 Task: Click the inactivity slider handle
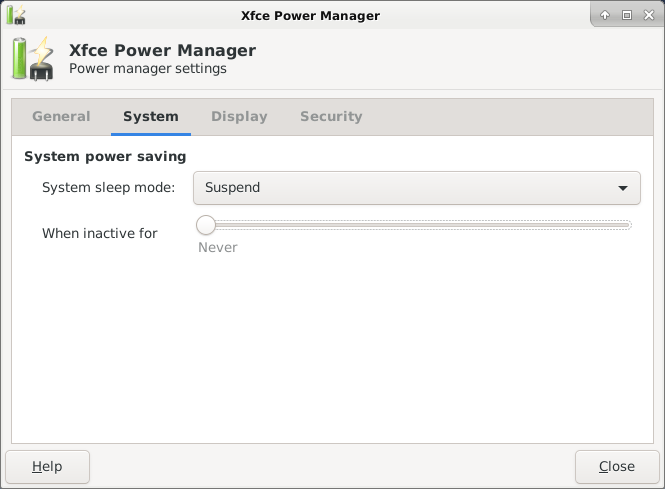click(x=206, y=225)
